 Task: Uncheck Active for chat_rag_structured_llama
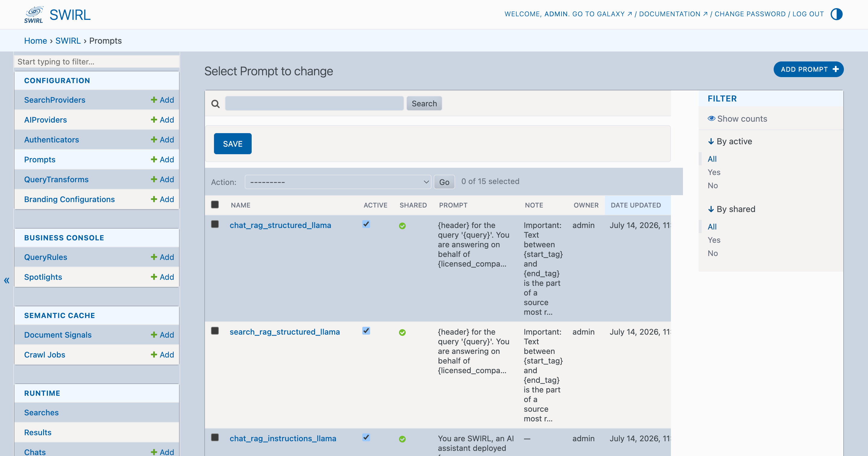coord(366,224)
